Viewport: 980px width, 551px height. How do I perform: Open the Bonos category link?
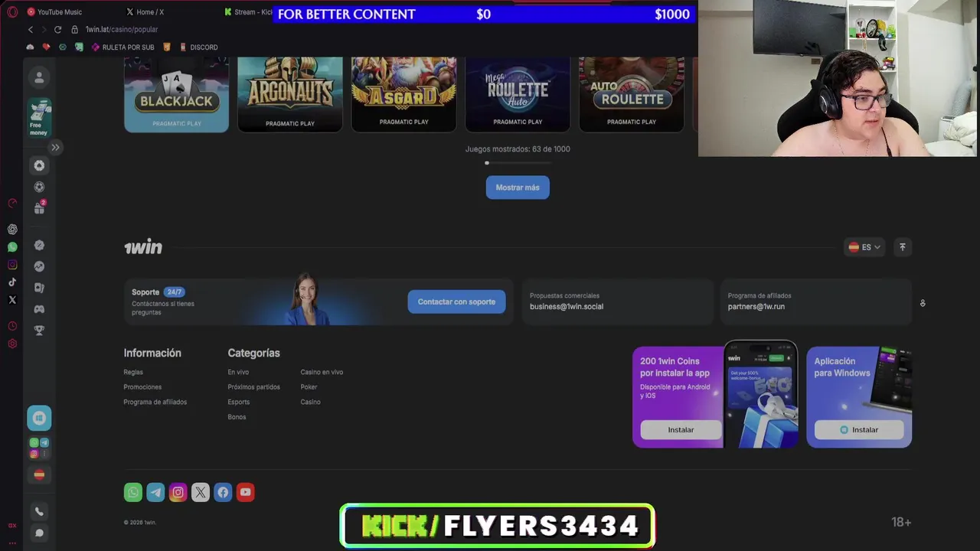pyautogui.click(x=237, y=417)
